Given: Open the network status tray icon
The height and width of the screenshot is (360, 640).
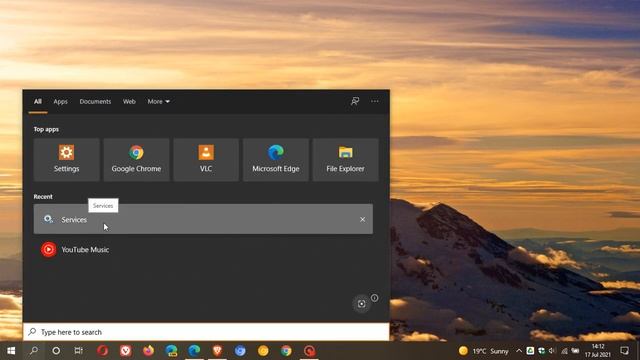Looking at the screenshot, I should coord(564,351).
